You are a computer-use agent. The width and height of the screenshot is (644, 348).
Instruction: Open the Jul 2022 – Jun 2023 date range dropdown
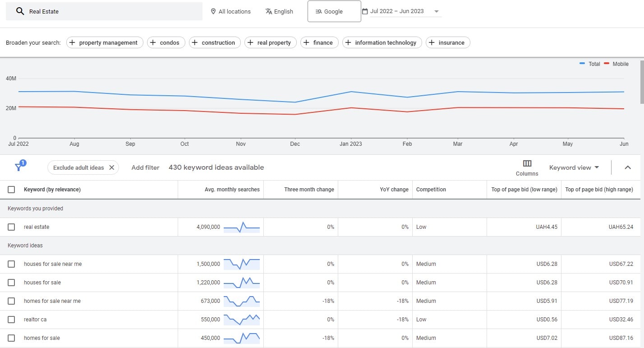401,11
